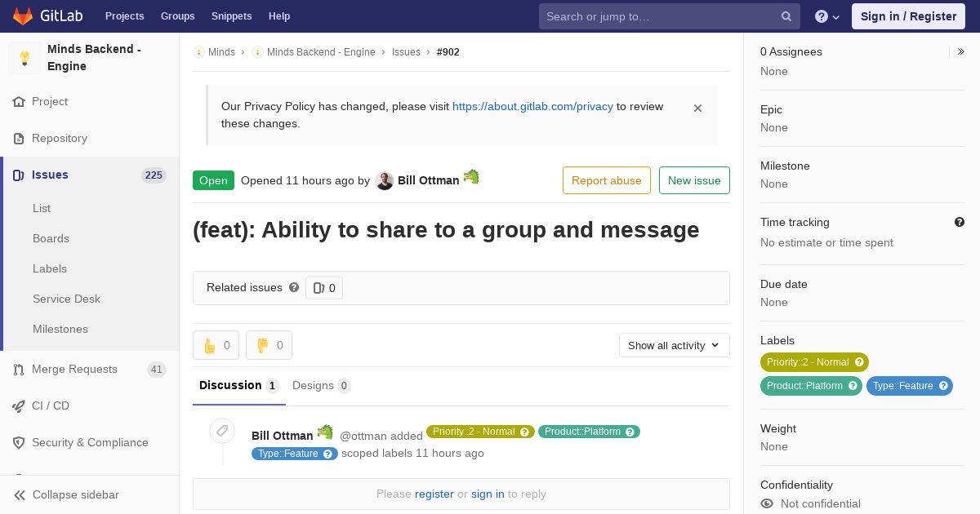This screenshot has width=980, height=514.
Task: Click the Issues breadcrumb link
Action: 406,52
